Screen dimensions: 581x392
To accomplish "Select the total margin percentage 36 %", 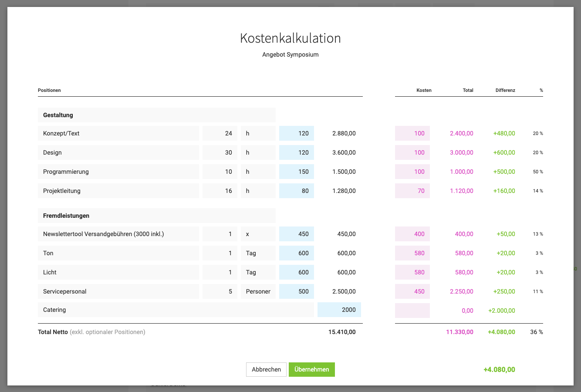I will (x=537, y=332).
